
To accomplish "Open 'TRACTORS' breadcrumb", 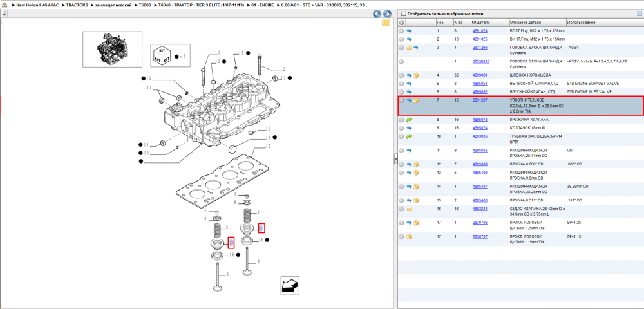I will click(x=77, y=5).
